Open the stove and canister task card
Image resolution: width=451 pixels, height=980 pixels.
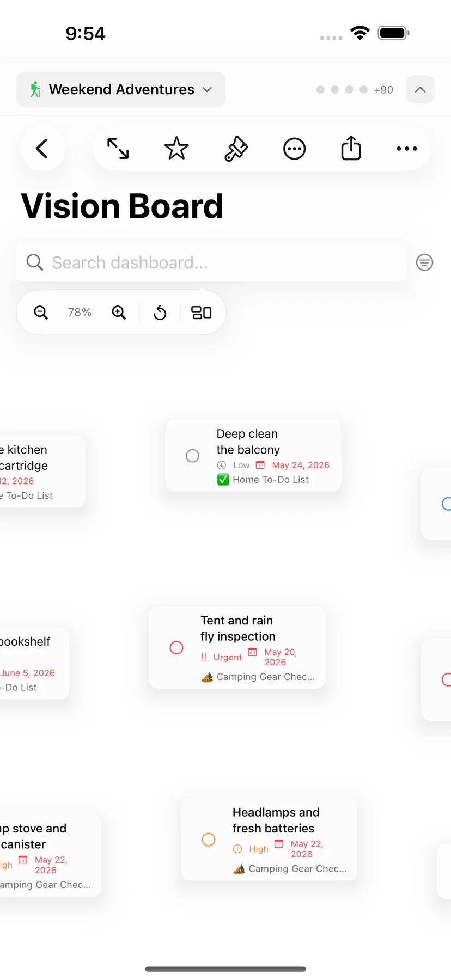click(51, 855)
